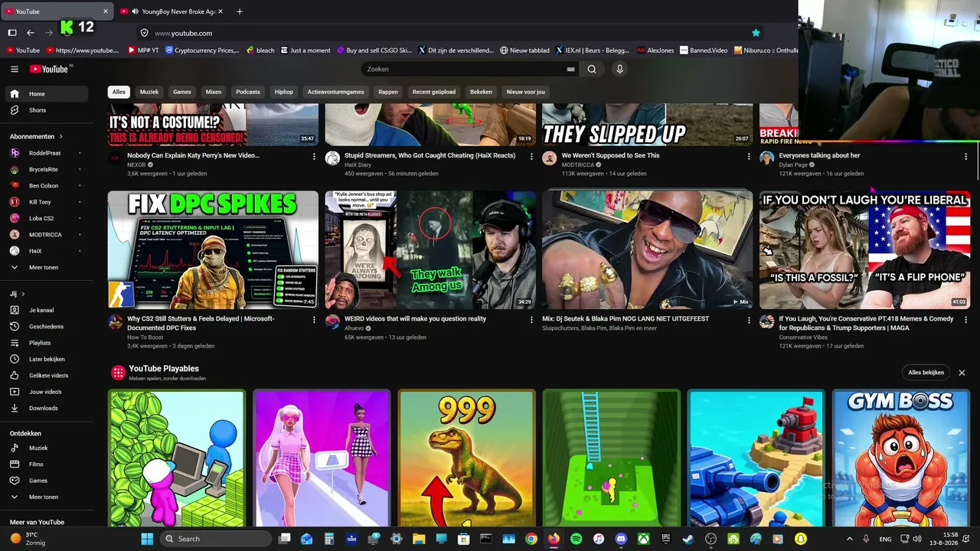Open Je kanaal in the sidebar
Viewport: 980px width, 551px height.
click(48, 311)
